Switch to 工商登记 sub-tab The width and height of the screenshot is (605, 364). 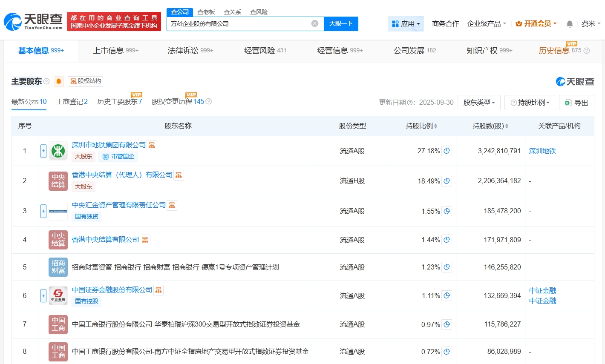coord(72,101)
